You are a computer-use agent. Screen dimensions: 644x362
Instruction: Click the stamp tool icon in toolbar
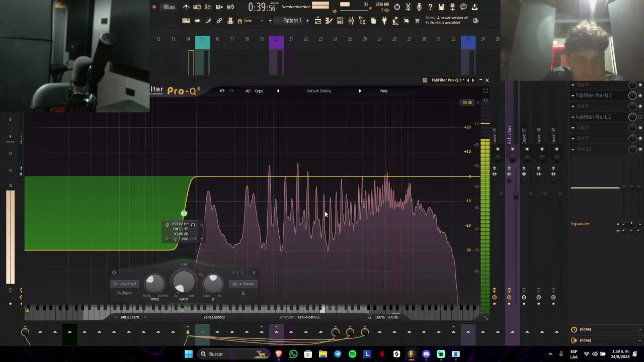tap(230, 21)
